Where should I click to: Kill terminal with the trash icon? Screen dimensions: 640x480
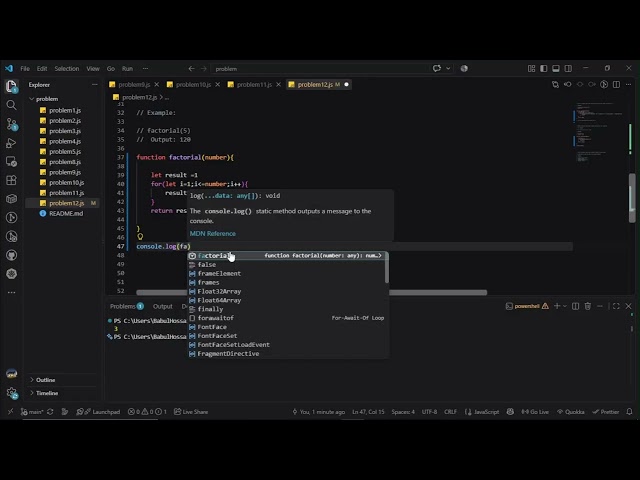(x=588, y=306)
